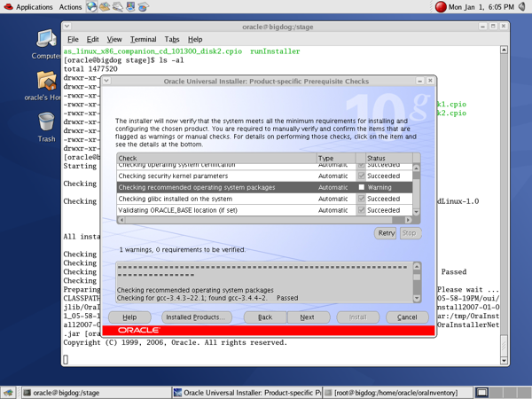Toggle the checkbox for security kernel parameters
Viewport: 532px width, 399px height.
(362, 176)
